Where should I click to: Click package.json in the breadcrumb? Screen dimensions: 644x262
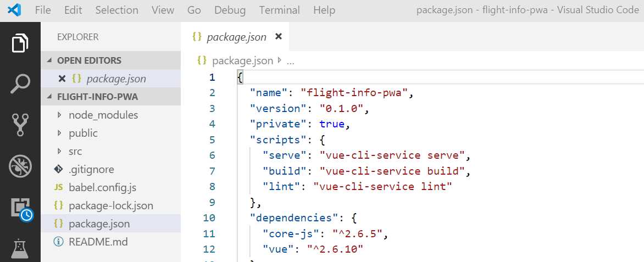point(242,61)
